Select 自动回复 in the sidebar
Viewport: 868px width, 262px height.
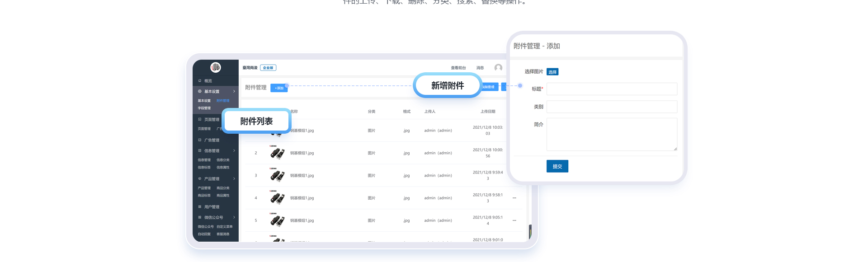pyautogui.click(x=204, y=234)
